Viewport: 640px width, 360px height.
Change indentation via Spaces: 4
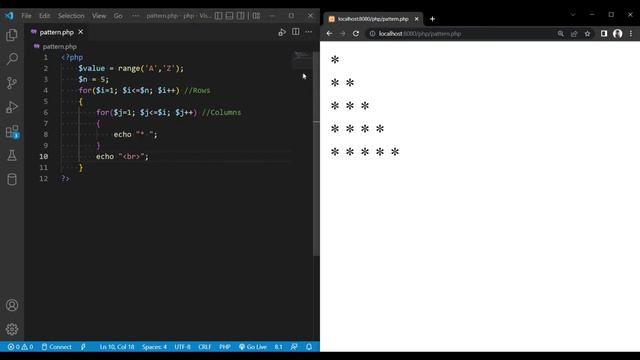(x=154, y=347)
